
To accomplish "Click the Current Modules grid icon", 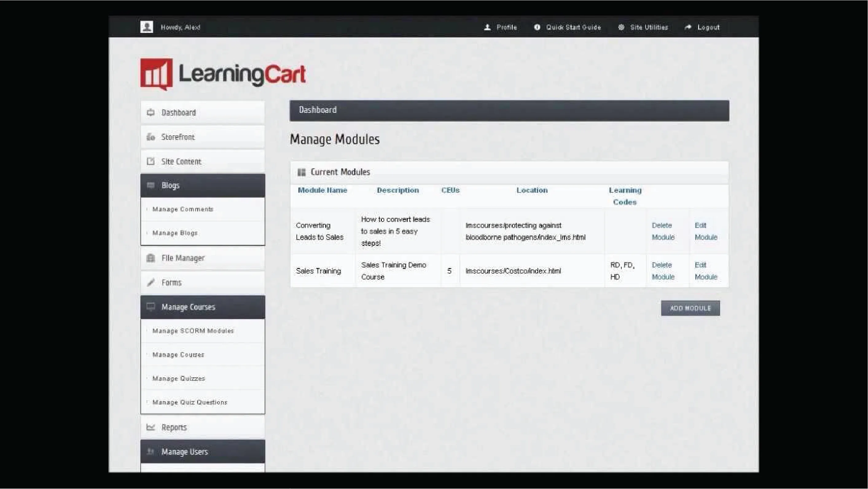I will [x=302, y=172].
